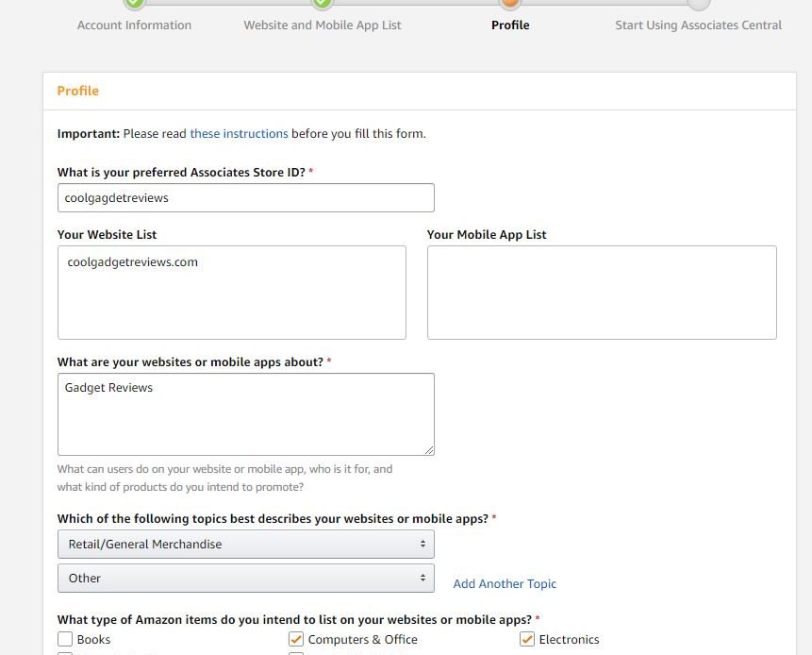The image size is (812, 655).
Task: Click the Associates Store ID input field
Action: click(x=246, y=197)
